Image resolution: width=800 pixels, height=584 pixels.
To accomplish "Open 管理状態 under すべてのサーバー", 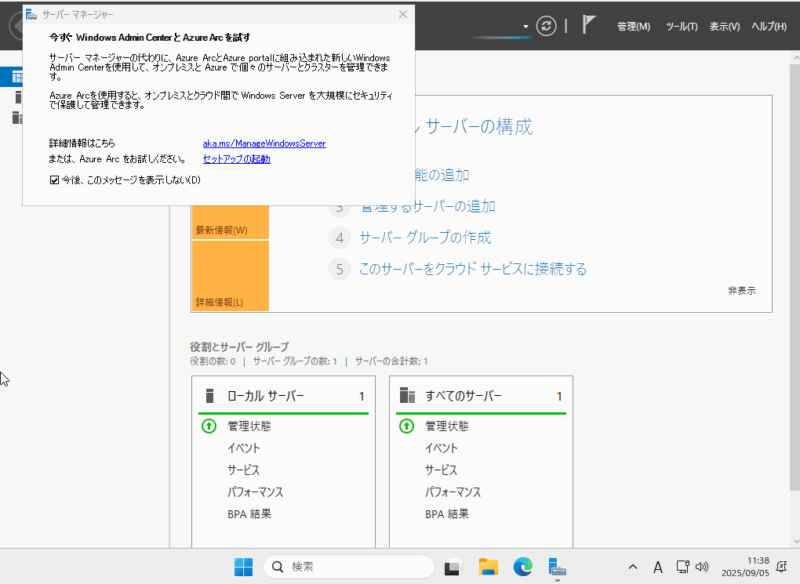I will point(447,426).
